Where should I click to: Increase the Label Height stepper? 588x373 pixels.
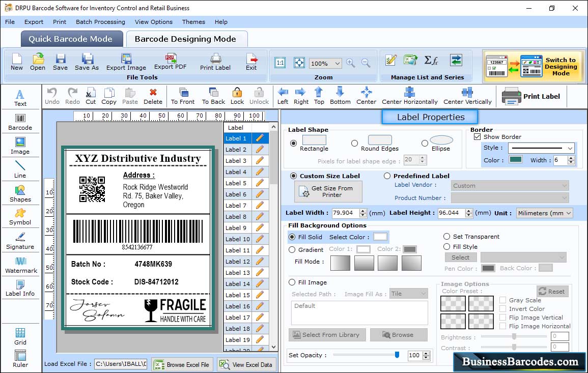click(469, 211)
